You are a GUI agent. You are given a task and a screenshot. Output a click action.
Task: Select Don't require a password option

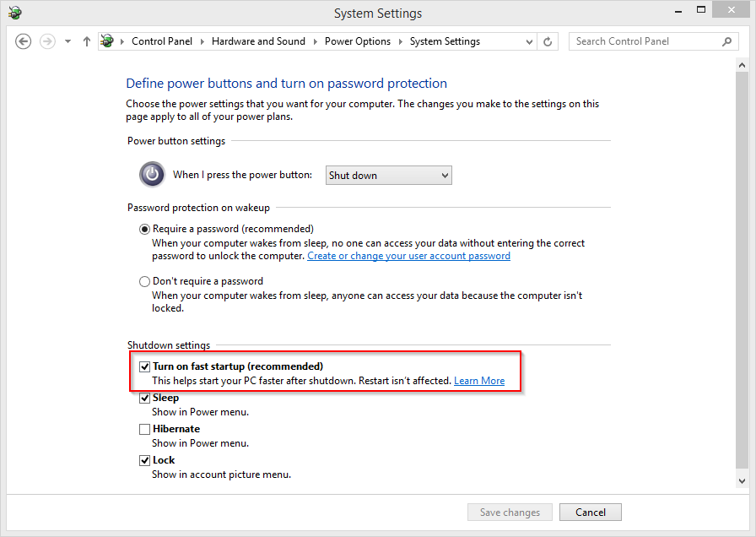144,281
